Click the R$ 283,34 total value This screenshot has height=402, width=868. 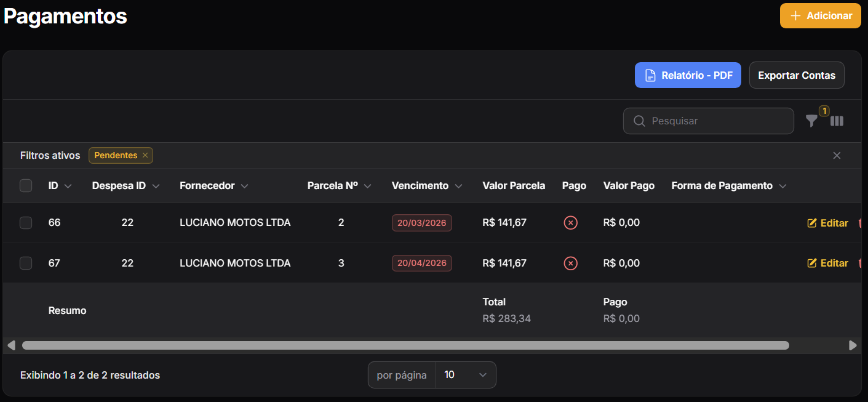(507, 319)
